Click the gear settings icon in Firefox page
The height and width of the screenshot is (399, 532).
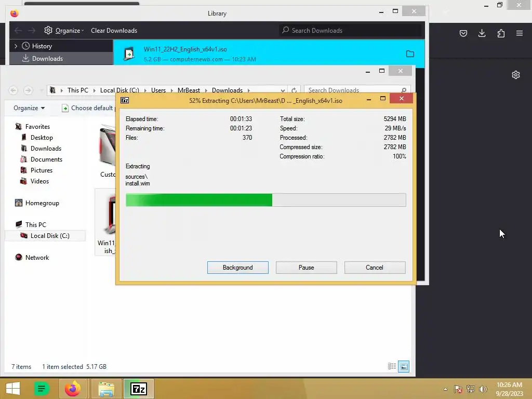[x=516, y=75]
